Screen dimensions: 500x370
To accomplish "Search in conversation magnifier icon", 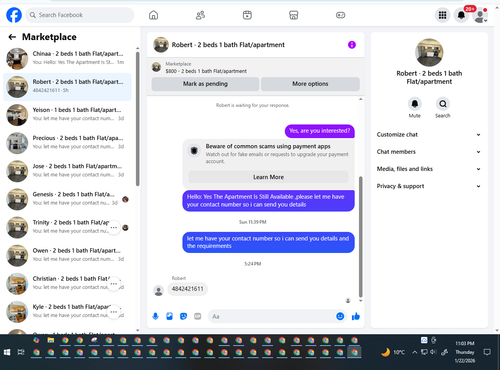I will [443, 104].
